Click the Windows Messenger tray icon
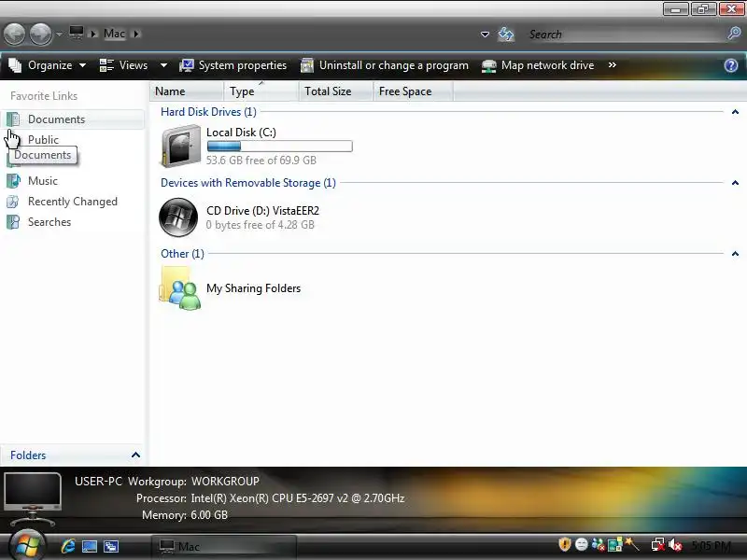The width and height of the screenshot is (747, 560). (598, 544)
